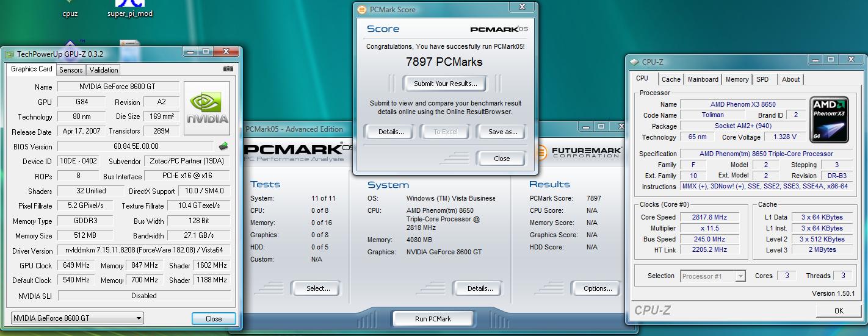Open the Memory tab in CPU-Z
This screenshot has height=336, width=868.
pyautogui.click(x=737, y=79)
